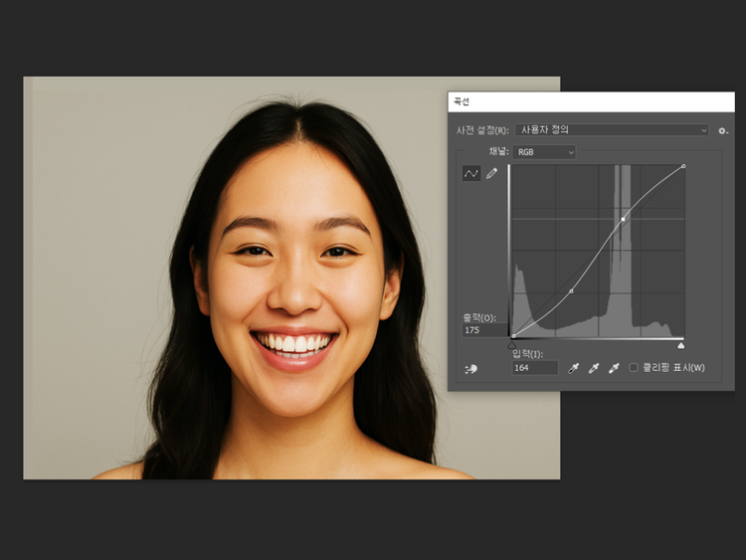This screenshot has height=560, width=746.
Task: Open the 채널 RGB channel dropdown
Action: click(544, 152)
